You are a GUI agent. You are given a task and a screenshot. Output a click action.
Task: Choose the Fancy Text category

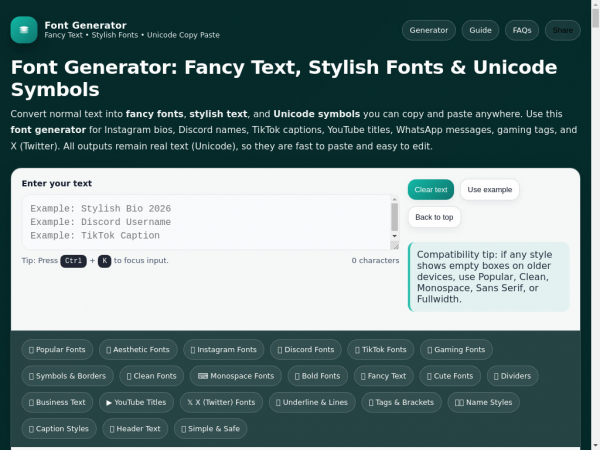coord(383,376)
